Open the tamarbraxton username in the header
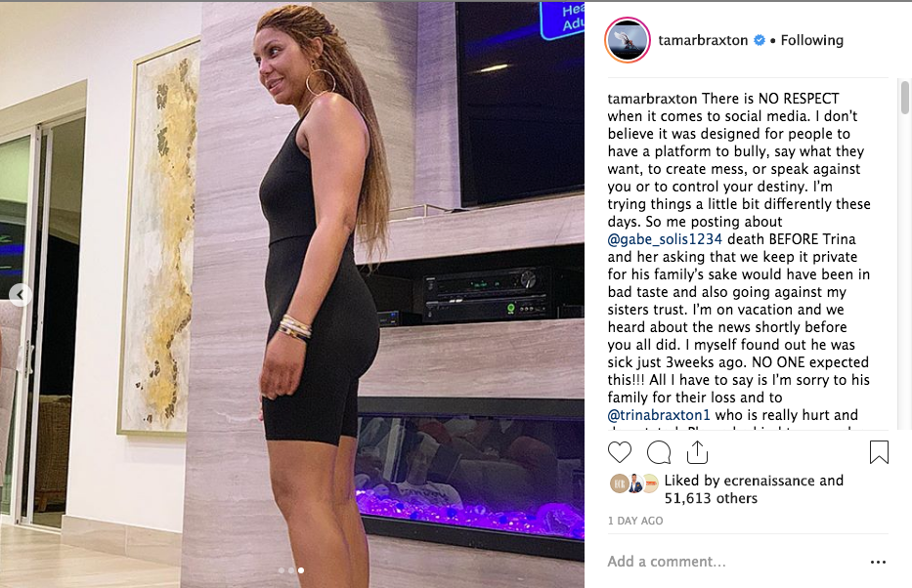Screen dimensions: 912x588 point(703,40)
